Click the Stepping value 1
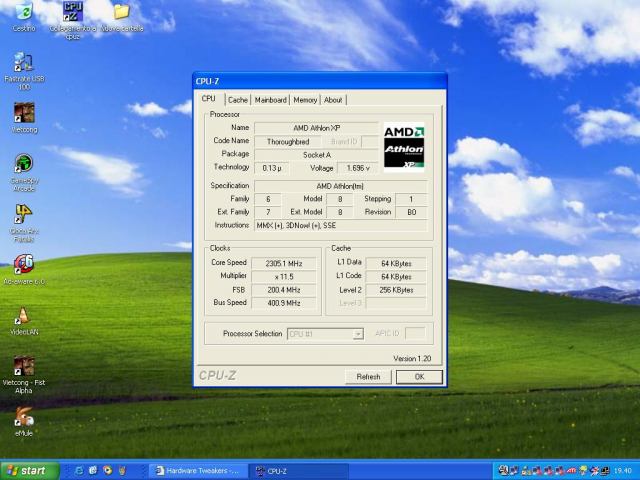The image size is (640, 480). [x=411, y=199]
